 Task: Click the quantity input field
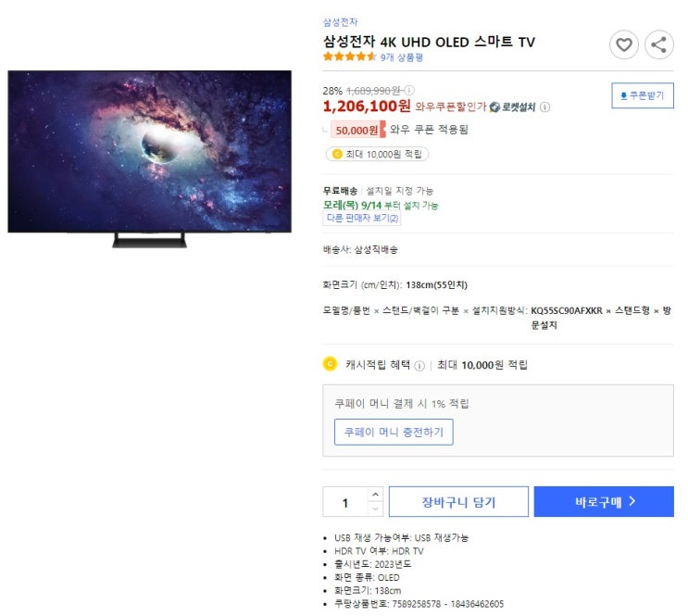point(345,502)
